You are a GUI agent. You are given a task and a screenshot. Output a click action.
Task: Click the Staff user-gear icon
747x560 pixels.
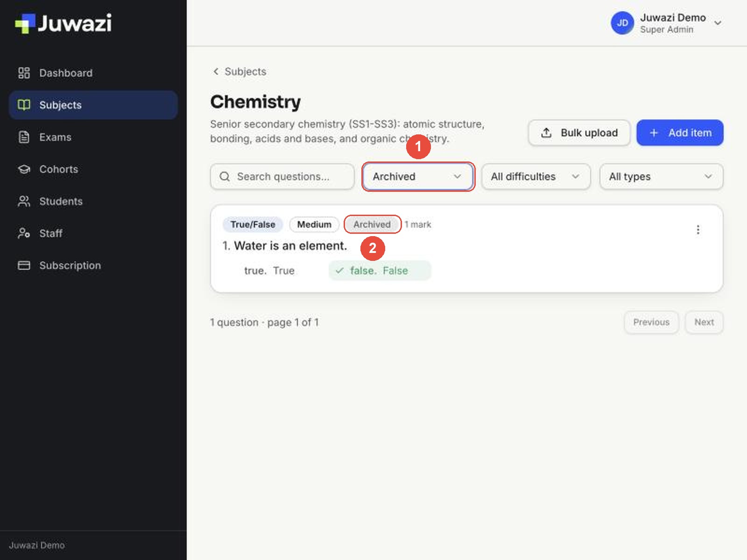click(24, 233)
